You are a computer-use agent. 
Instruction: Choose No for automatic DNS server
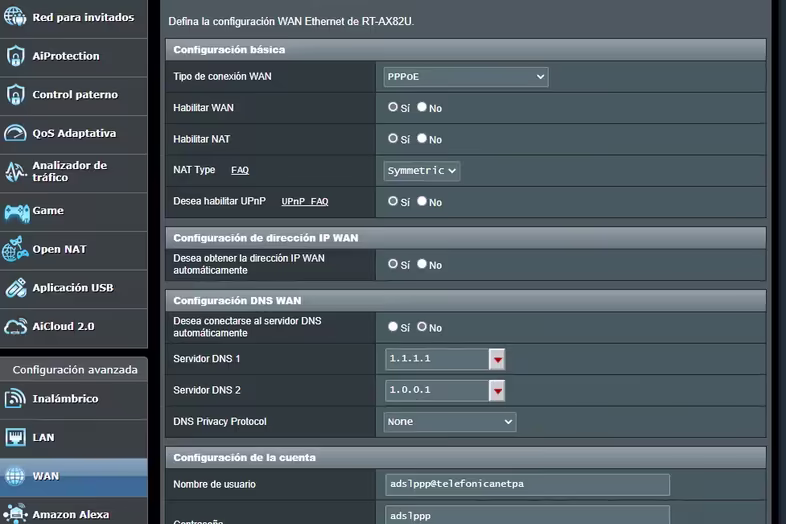click(x=422, y=326)
